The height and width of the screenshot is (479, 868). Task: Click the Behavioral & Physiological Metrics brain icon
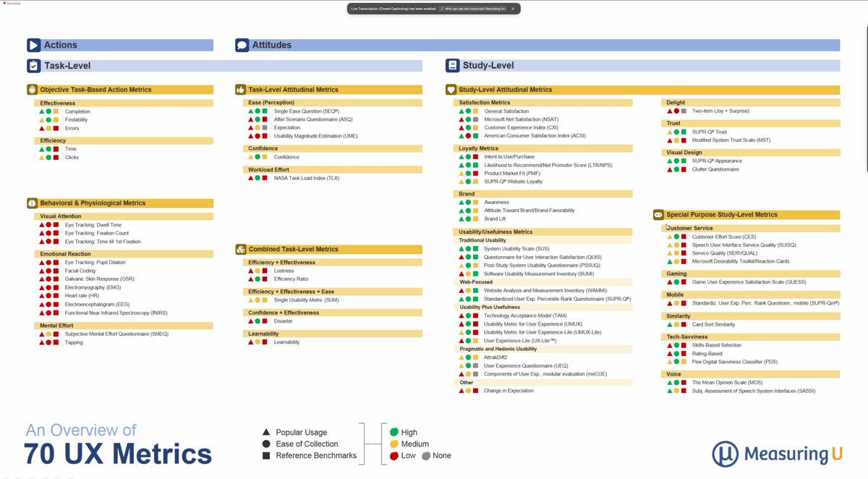coord(33,203)
